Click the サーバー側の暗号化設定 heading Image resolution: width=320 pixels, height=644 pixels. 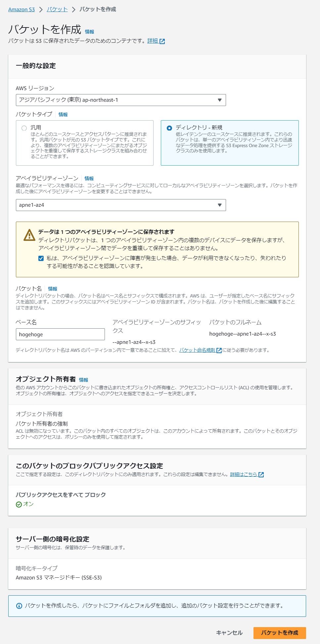pyautogui.click(x=53, y=539)
